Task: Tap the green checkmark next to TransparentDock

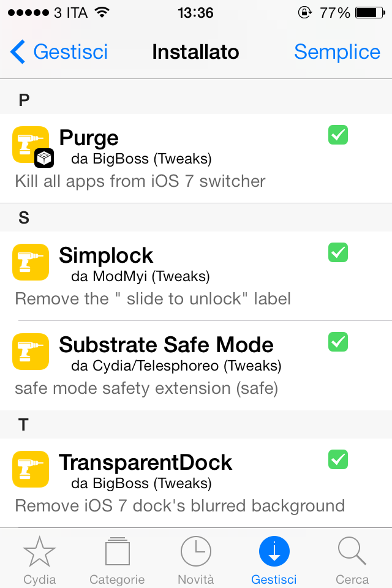Action: click(338, 459)
